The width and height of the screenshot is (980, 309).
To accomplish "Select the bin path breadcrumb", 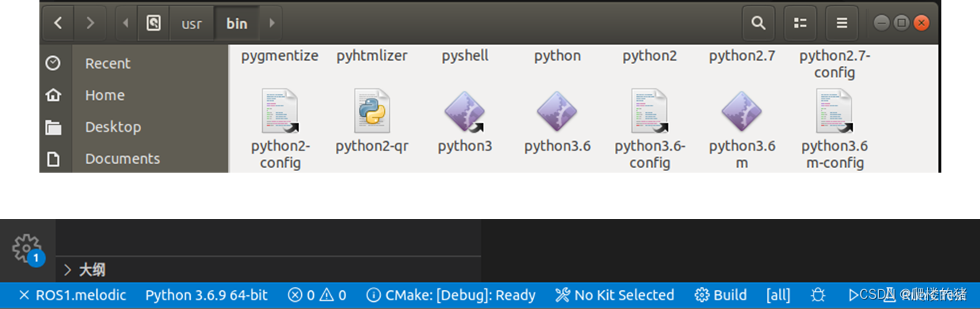I will (237, 23).
